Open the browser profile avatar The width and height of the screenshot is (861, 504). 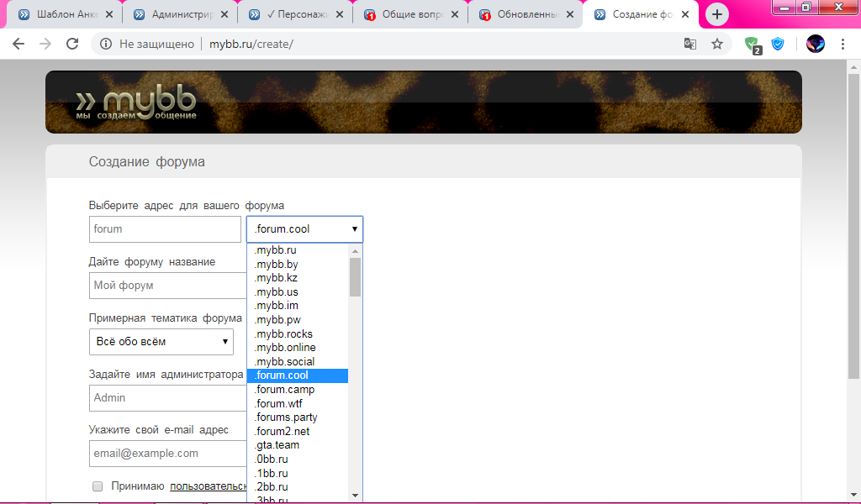[x=816, y=44]
